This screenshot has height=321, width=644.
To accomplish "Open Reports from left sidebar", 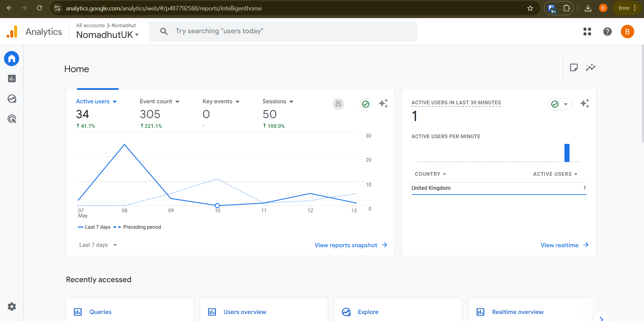I will tap(12, 78).
